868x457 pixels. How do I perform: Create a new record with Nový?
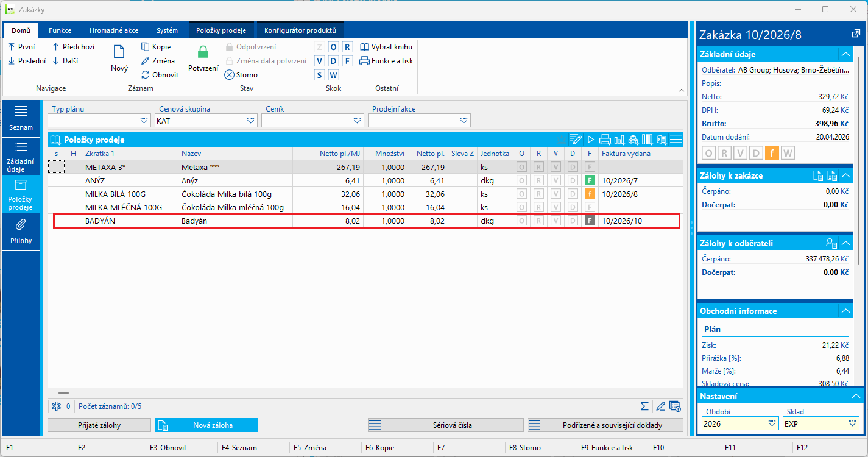click(x=119, y=59)
